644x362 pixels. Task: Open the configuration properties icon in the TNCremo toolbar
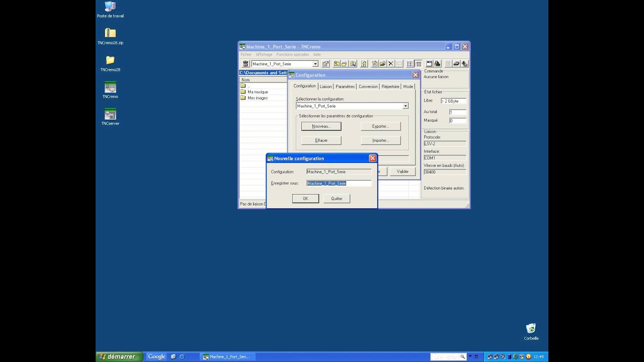(x=326, y=64)
